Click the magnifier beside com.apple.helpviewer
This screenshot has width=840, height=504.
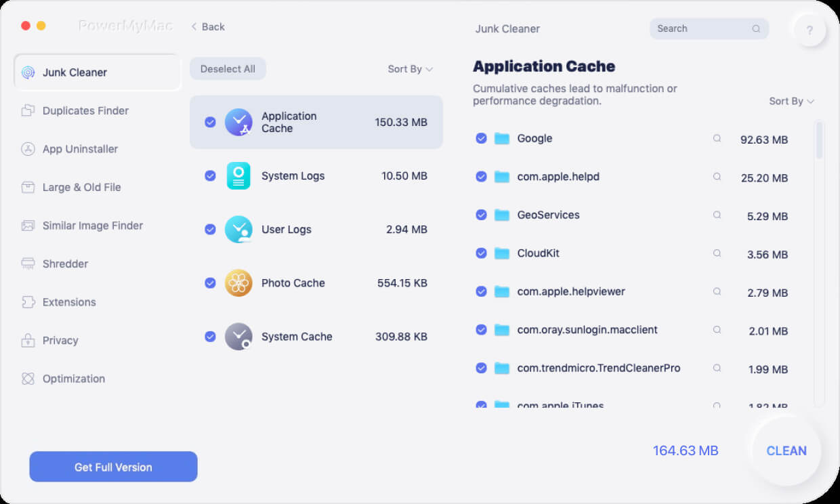(717, 291)
